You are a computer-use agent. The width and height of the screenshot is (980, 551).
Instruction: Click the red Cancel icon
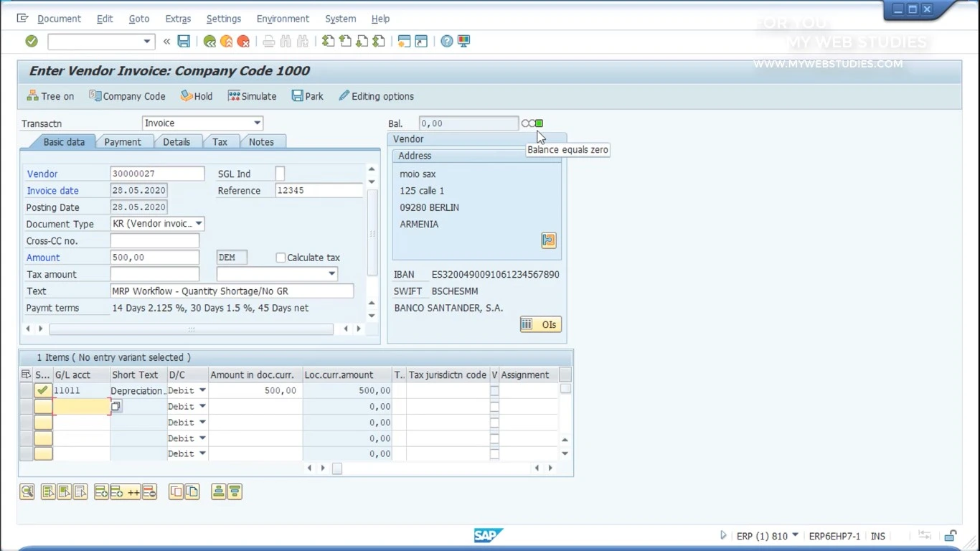click(243, 42)
